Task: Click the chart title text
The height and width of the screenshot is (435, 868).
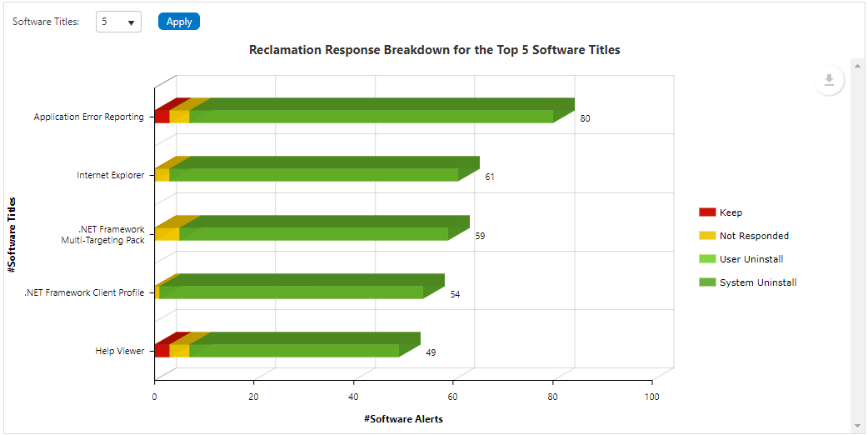Action: (434, 50)
